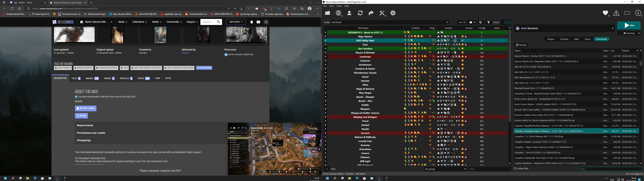Open the browser Collections icon
This screenshot has width=644, height=181.
pyautogui.click(x=302, y=9)
